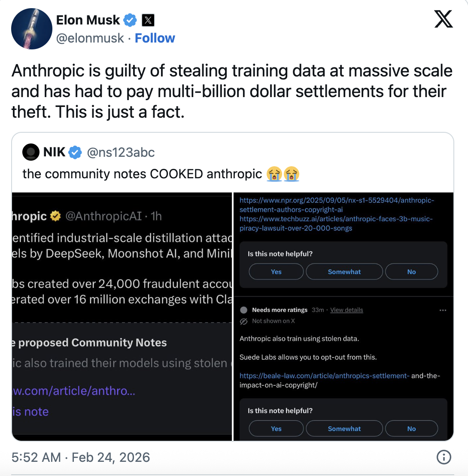Click the hidden-eye 'Not shown on X' icon
468x476 pixels.
(x=243, y=321)
